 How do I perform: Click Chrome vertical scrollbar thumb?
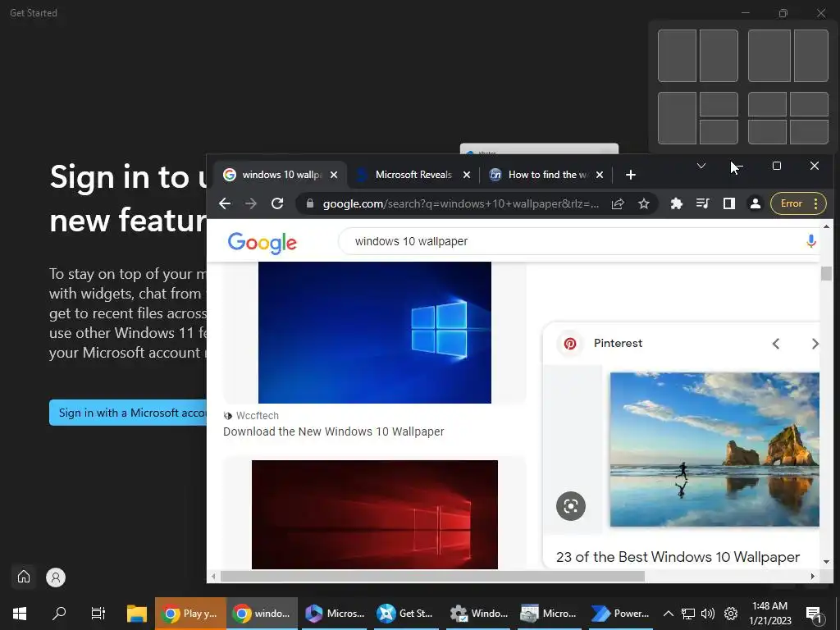[826, 274]
